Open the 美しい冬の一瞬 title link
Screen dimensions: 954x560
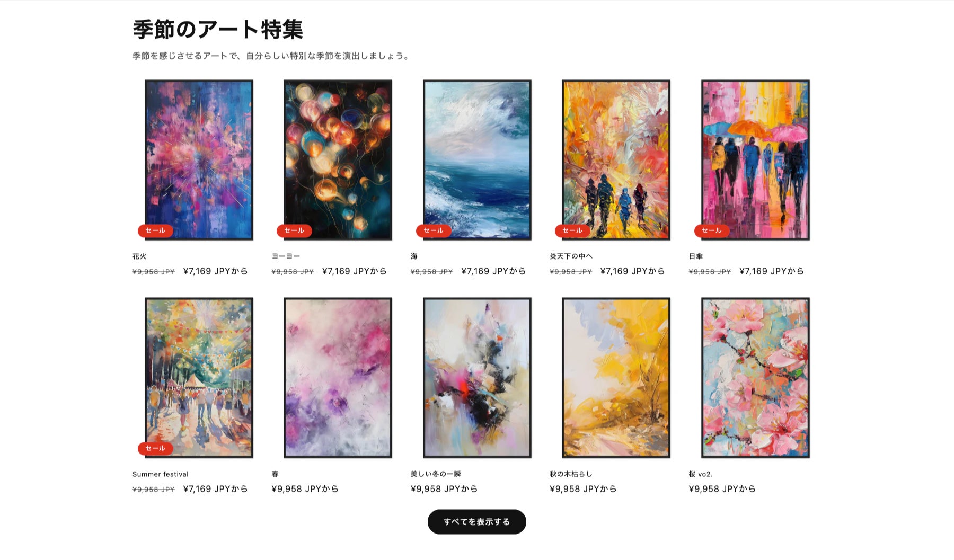click(436, 474)
